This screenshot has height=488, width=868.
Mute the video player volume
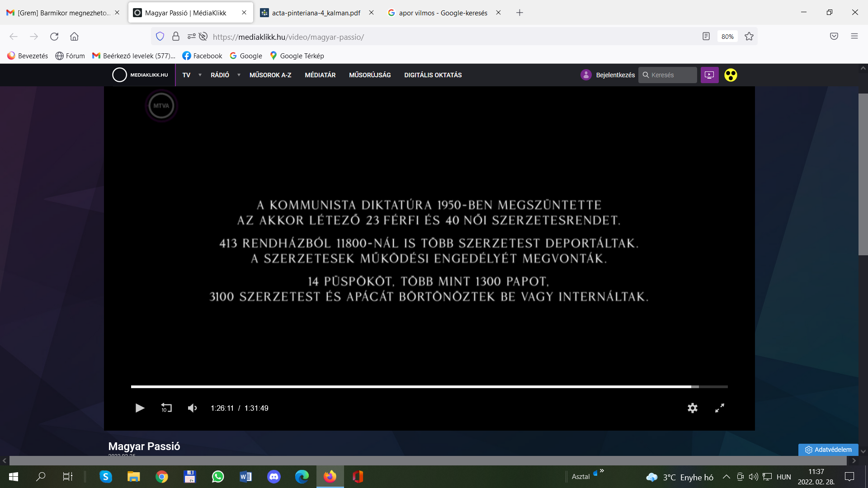pyautogui.click(x=193, y=408)
